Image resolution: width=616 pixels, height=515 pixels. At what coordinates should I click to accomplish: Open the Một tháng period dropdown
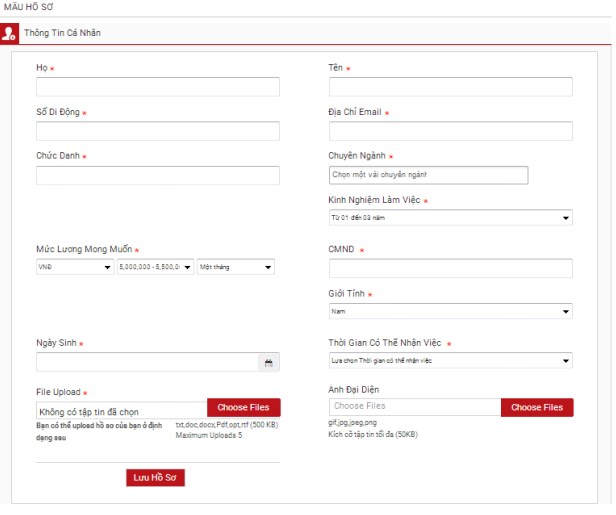235,267
